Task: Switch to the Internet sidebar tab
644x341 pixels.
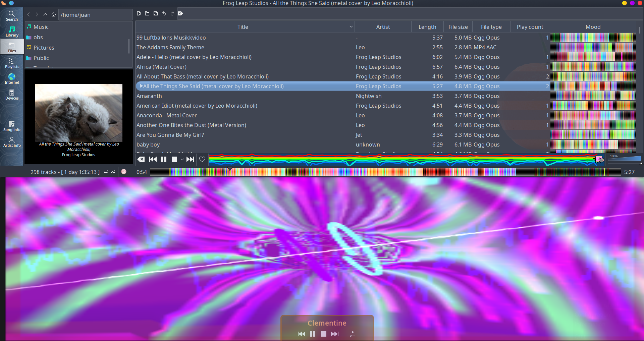Action: [12, 79]
